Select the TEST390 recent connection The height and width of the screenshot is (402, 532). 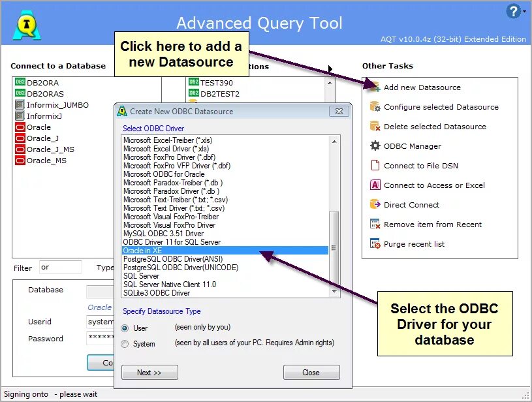(217, 83)
